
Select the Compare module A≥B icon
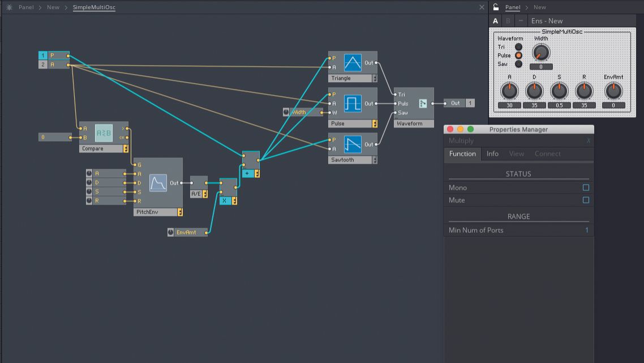point(104,131)
